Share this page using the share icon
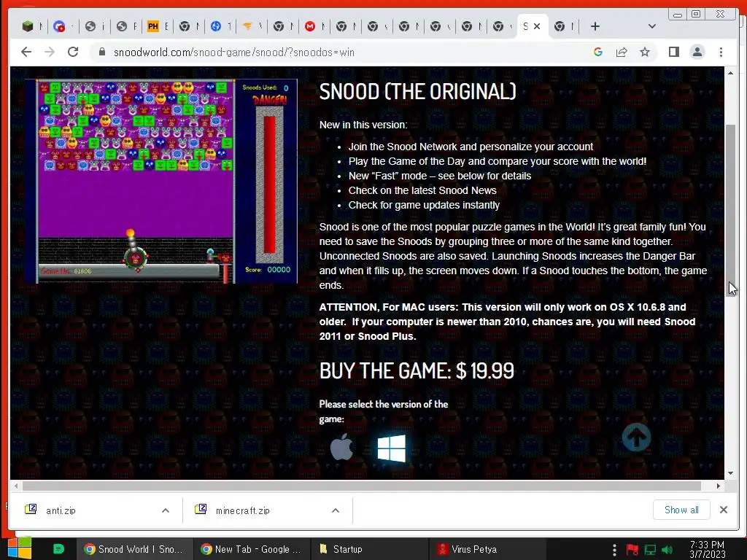Viewport: 747px width, 560px height. (622, 52)
